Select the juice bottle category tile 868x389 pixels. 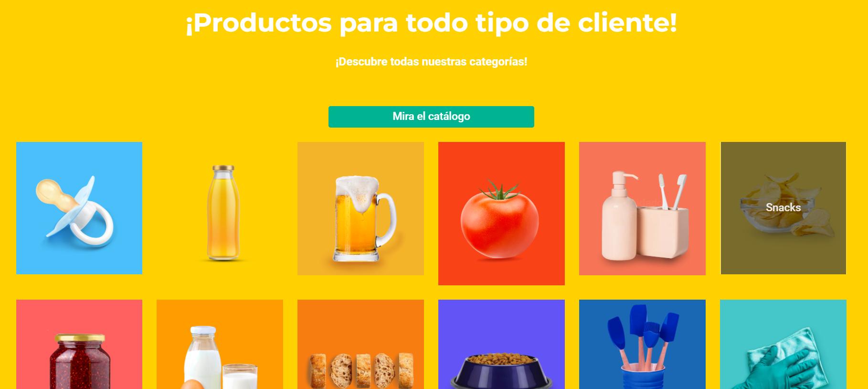tap(220, 208)
